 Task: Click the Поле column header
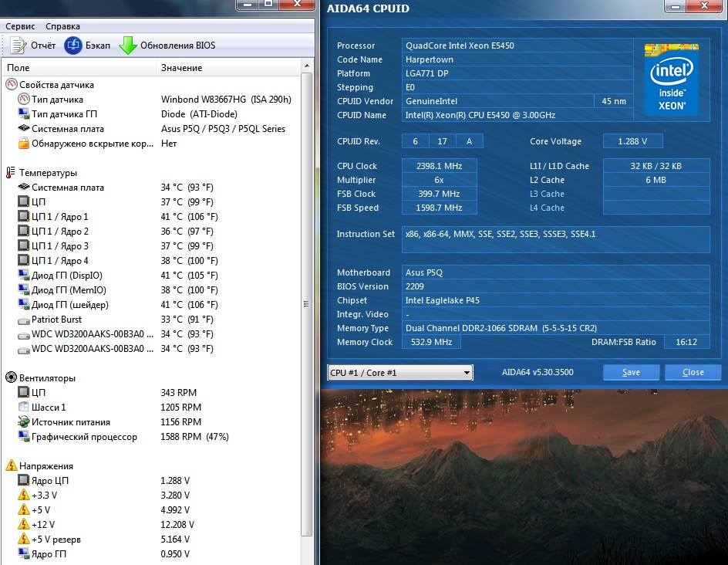click(79, 68)
